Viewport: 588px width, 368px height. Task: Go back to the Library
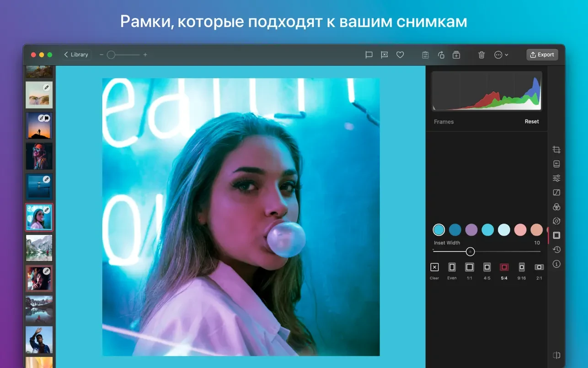click(76, 54)
